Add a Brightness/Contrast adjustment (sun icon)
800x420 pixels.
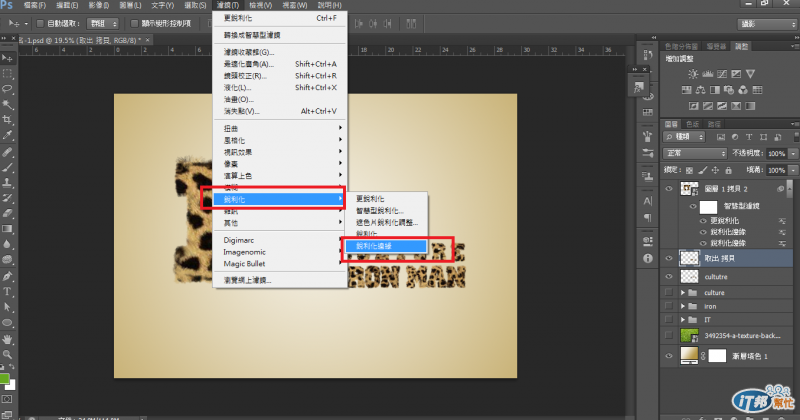click(x=693, y=74)
